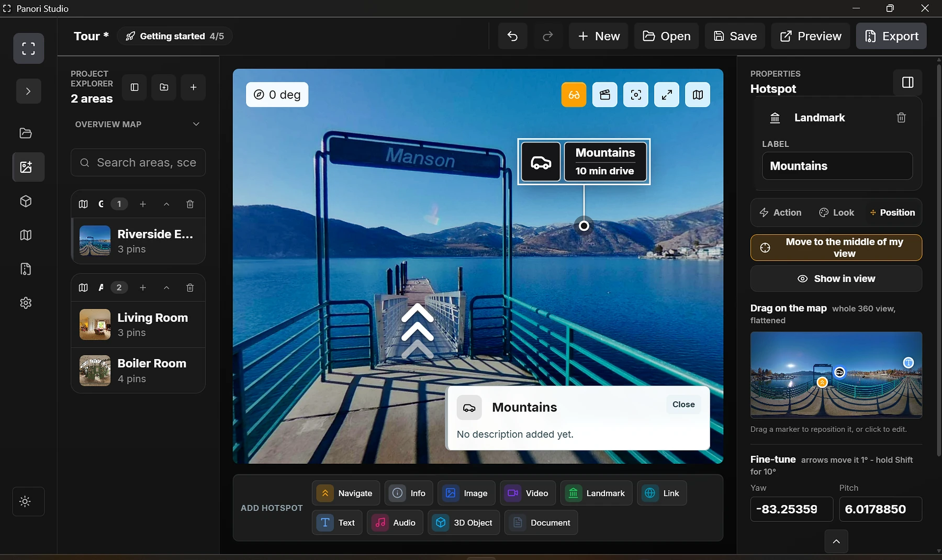Collapse the Overview Map section
This screenshot has width=942, height=560.
click(196, 124)
